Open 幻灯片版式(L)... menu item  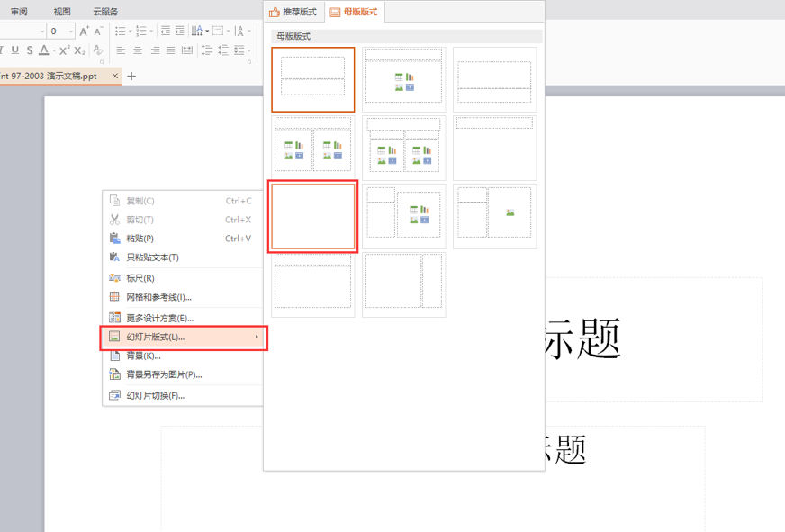184,338
